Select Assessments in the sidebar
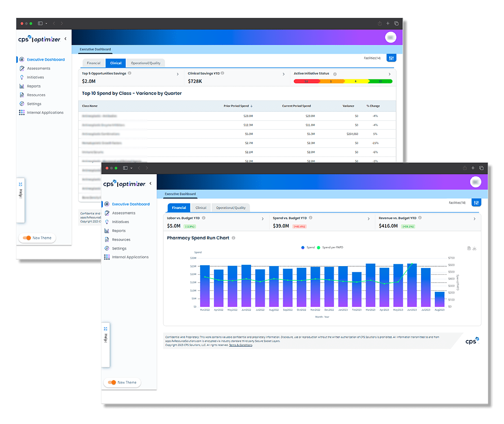 click(125, 213)
